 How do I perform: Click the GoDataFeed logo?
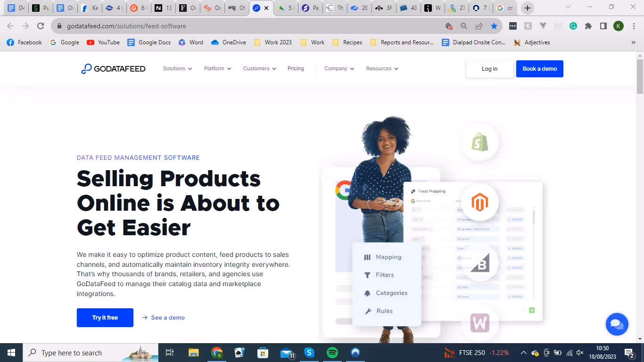[113, 69]
